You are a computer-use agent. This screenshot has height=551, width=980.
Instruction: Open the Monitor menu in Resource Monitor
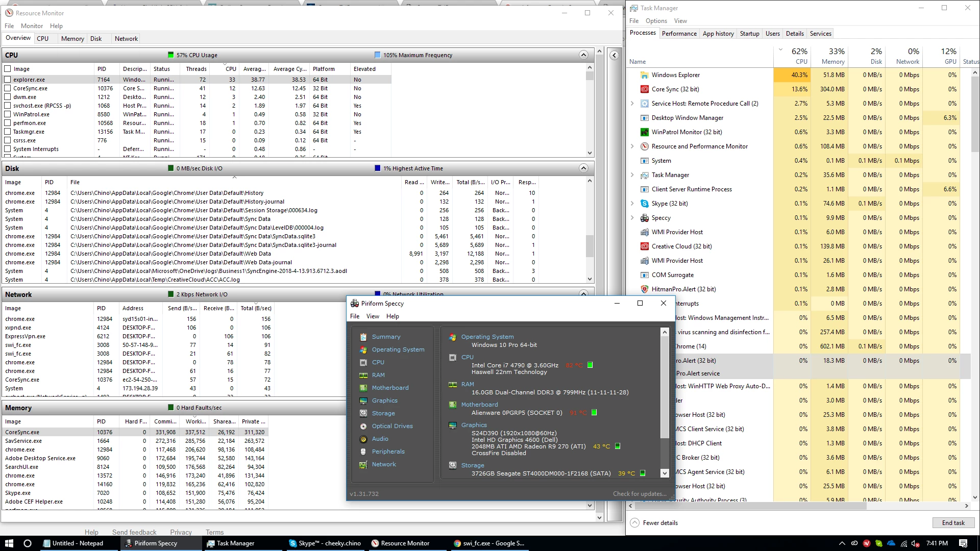(32, 26)
